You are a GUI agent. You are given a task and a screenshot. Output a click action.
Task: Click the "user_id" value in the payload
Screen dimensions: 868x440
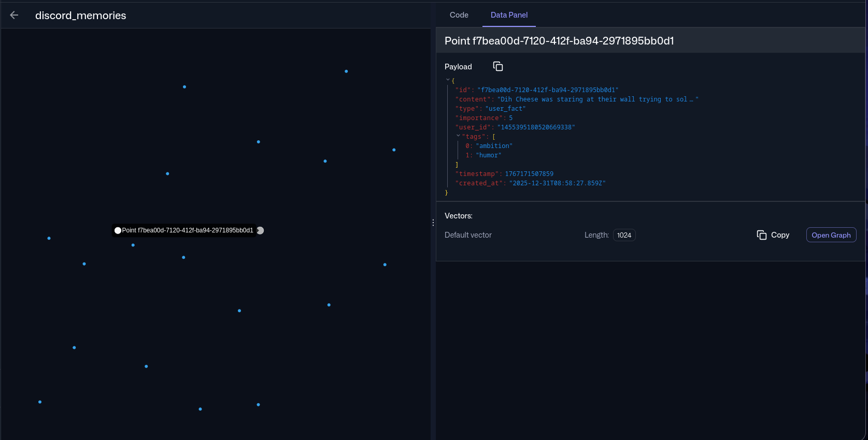pyautogui.click(x=536, y=127)
